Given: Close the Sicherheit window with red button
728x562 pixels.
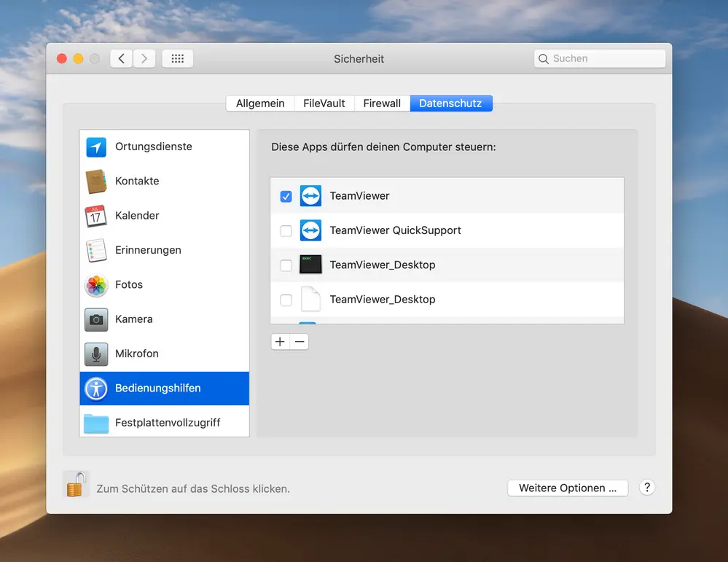Looking at the screenshot, I should (x=62, y=58).
